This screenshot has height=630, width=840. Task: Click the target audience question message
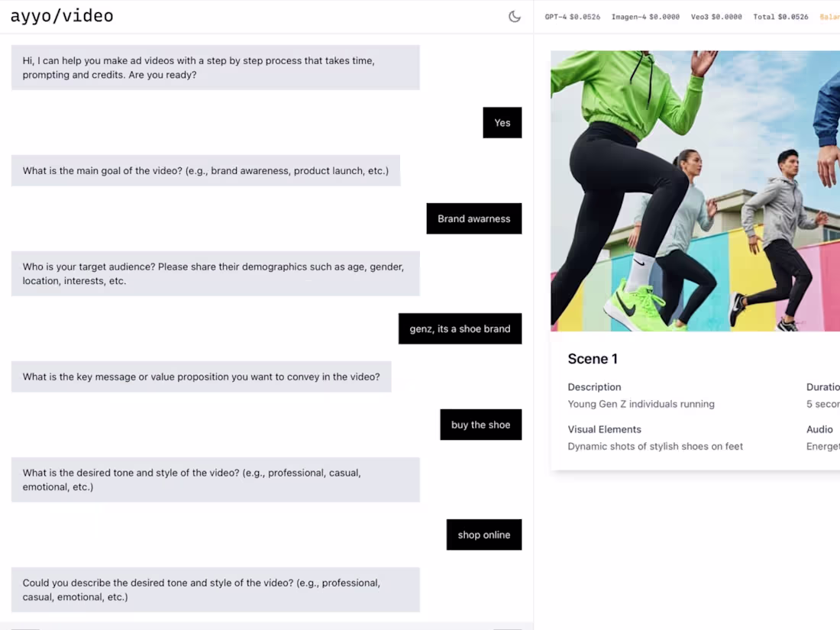pyautogui.click(x=215, y=274)
